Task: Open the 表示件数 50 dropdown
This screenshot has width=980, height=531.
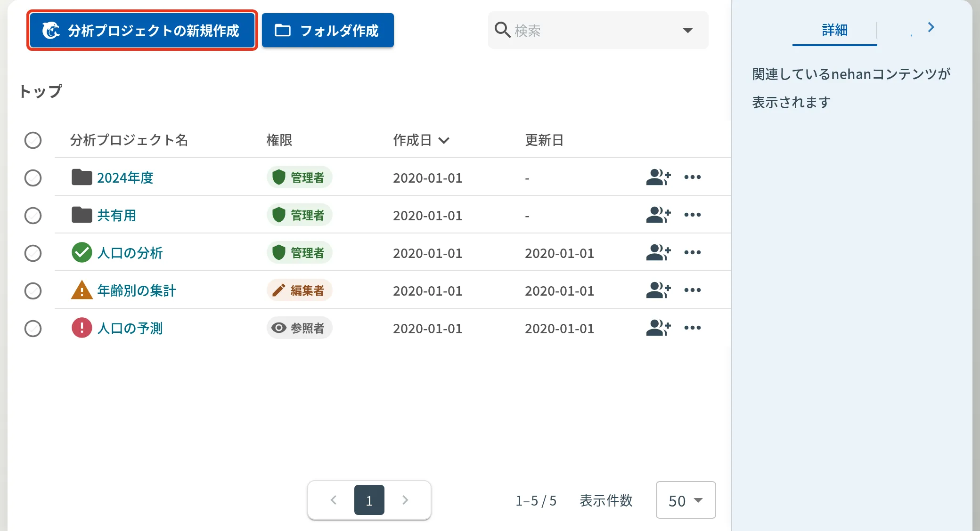Action: [x=686, y=500]
